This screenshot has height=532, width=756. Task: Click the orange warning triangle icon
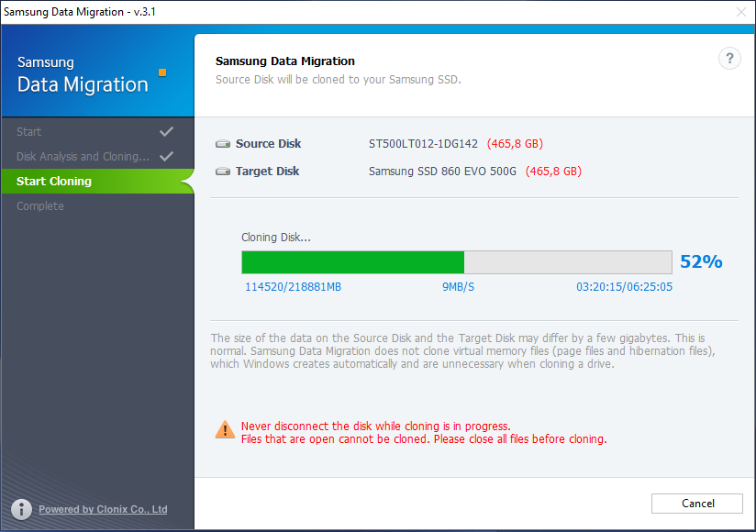coord(225,430)
